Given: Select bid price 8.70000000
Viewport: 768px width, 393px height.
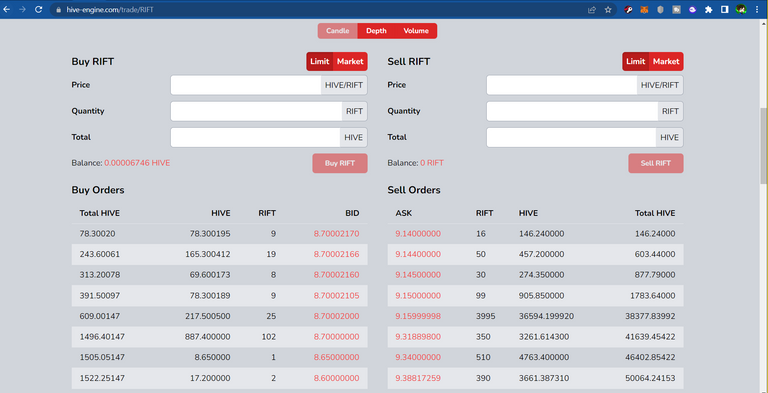Looking at the screenshot, I should click(336, 337).
